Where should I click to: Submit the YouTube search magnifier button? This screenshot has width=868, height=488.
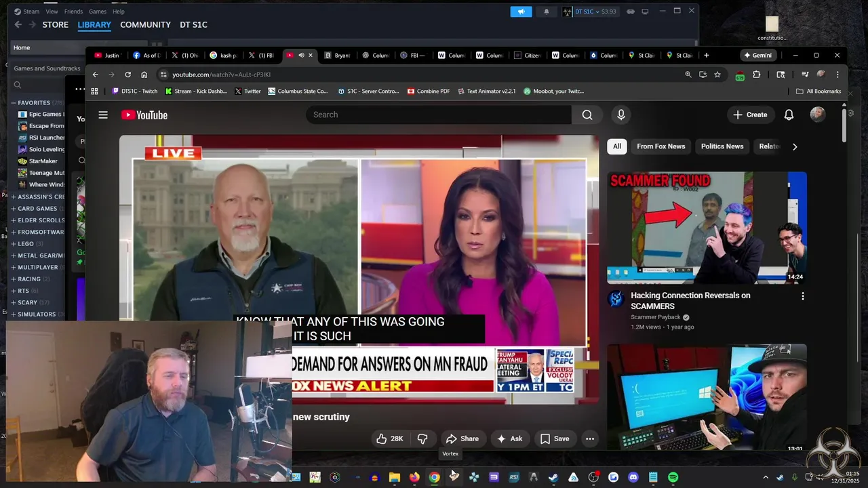587,115
